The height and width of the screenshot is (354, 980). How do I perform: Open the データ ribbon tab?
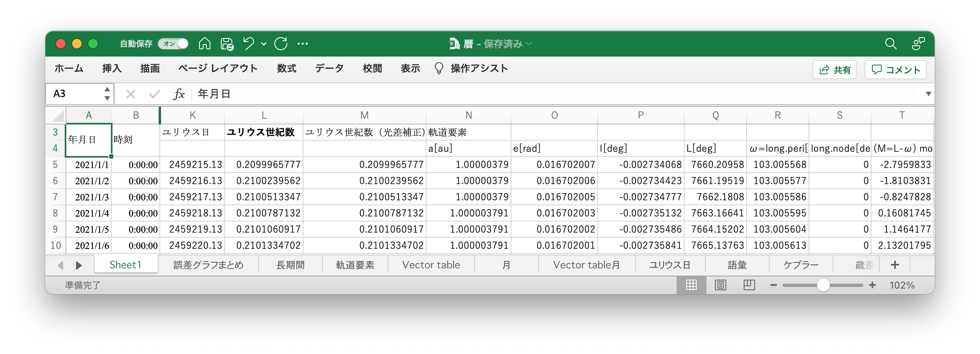(329, 68)
